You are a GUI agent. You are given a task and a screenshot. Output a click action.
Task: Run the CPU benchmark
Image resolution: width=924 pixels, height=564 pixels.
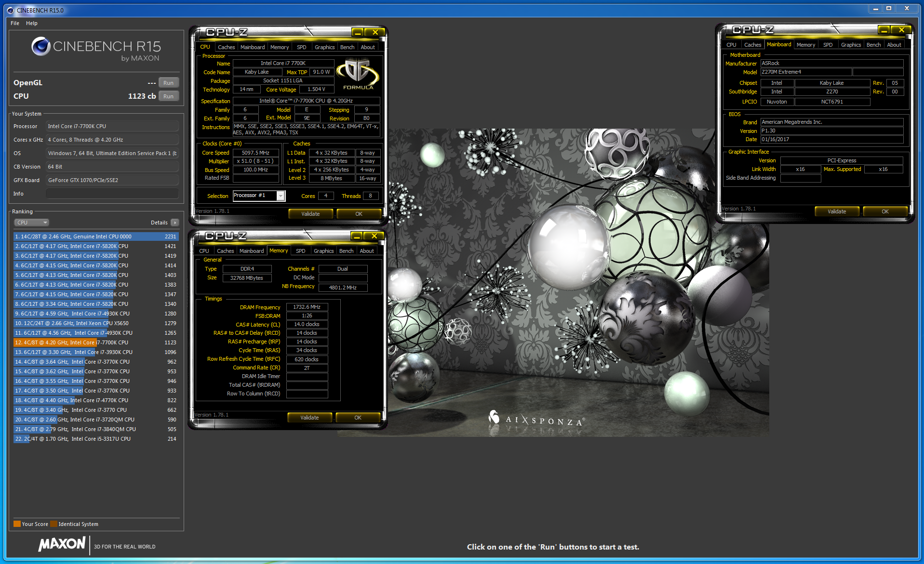coord(168,96)
